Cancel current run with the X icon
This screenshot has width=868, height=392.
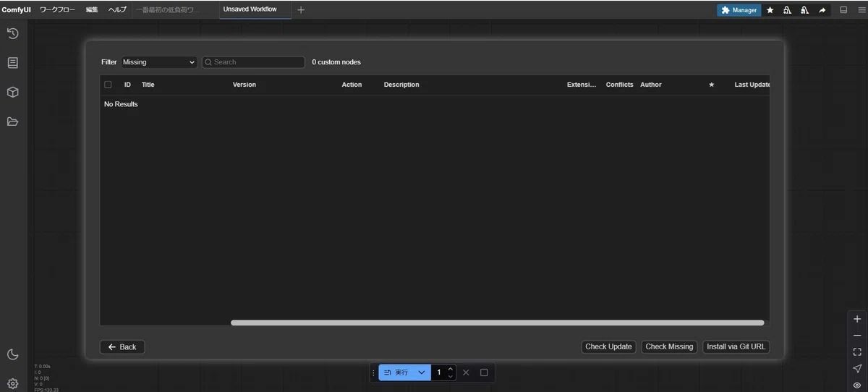(466, 372)
